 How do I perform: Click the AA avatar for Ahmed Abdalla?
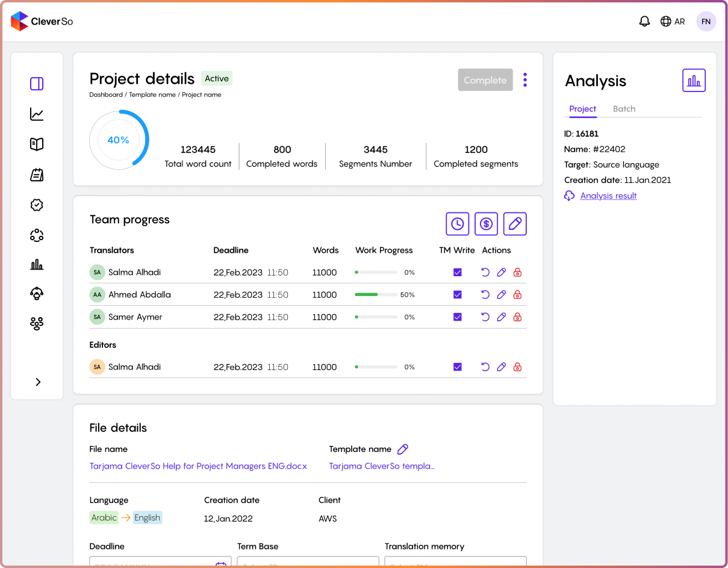point(97,295)
